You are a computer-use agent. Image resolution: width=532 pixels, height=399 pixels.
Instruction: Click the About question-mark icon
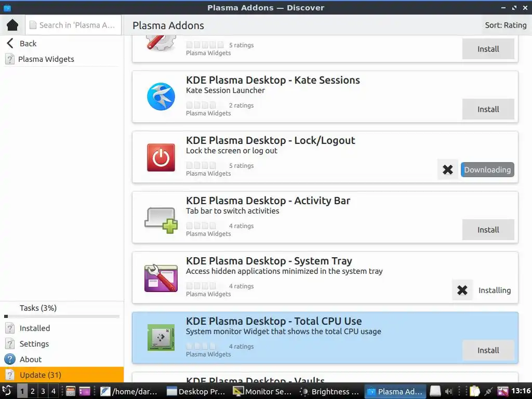(x=10, y=360)
